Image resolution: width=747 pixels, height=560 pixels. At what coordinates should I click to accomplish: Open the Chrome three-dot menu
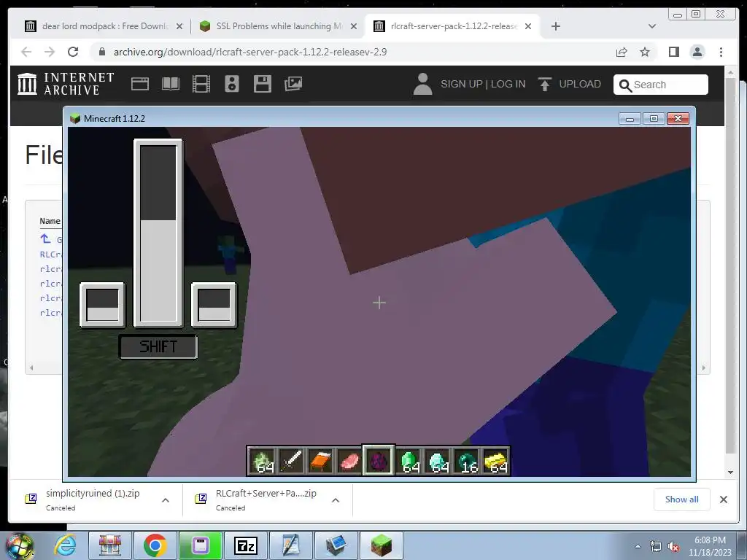(721, 52)
